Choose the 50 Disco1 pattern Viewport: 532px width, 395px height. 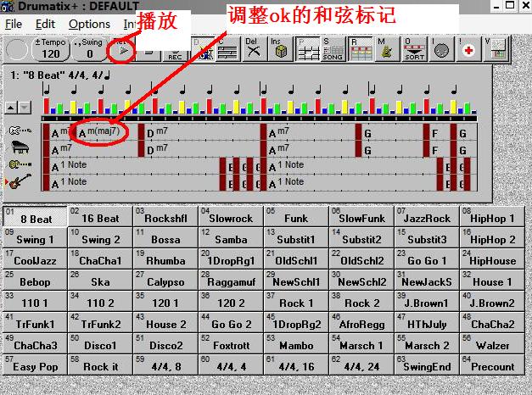pyautogui.click(x=100, y=343)
